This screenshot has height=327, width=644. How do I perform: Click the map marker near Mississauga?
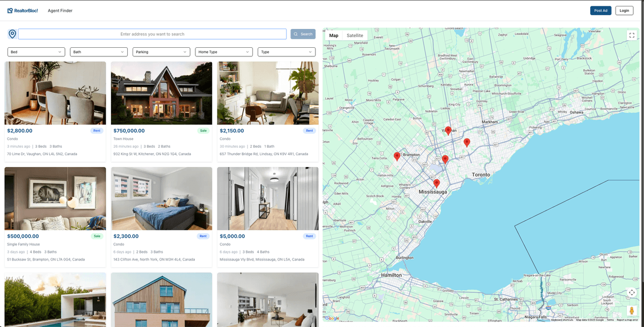(x=437, y=184)
